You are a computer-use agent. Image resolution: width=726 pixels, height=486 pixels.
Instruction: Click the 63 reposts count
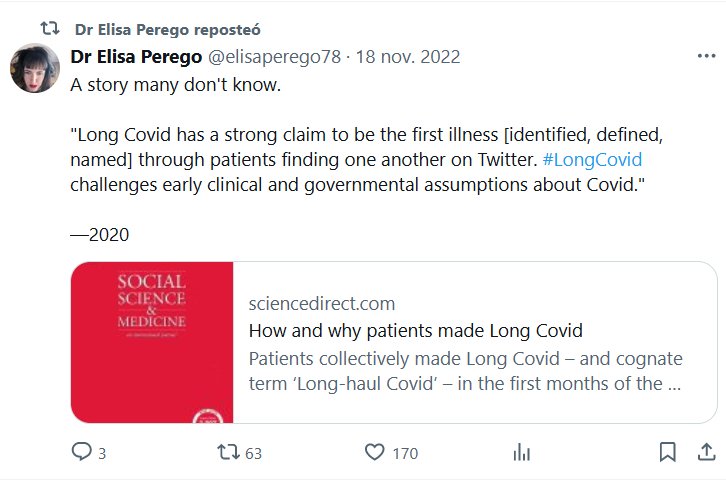click(x=253, y=453)
